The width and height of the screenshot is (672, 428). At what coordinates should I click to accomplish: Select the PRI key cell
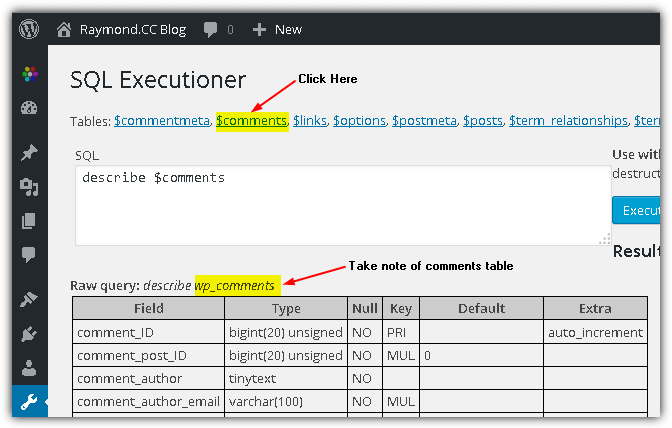401,332
